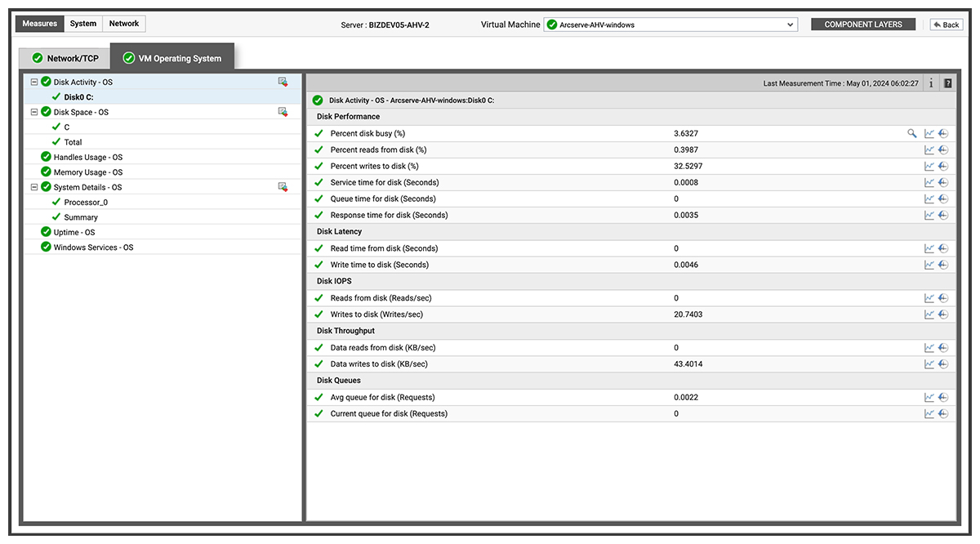Click the history icon for Service time for disk
The width and height of the screenshot is (980, 544).
coord(943,182)
